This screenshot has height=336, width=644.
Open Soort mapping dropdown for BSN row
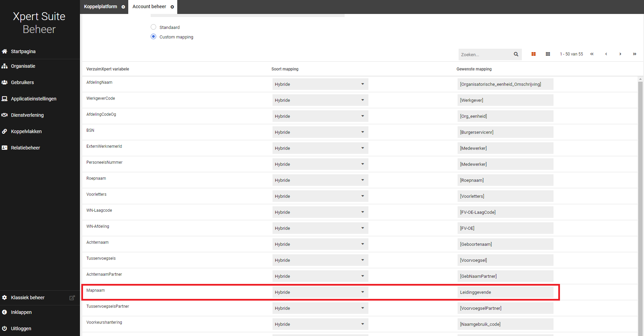320,132
